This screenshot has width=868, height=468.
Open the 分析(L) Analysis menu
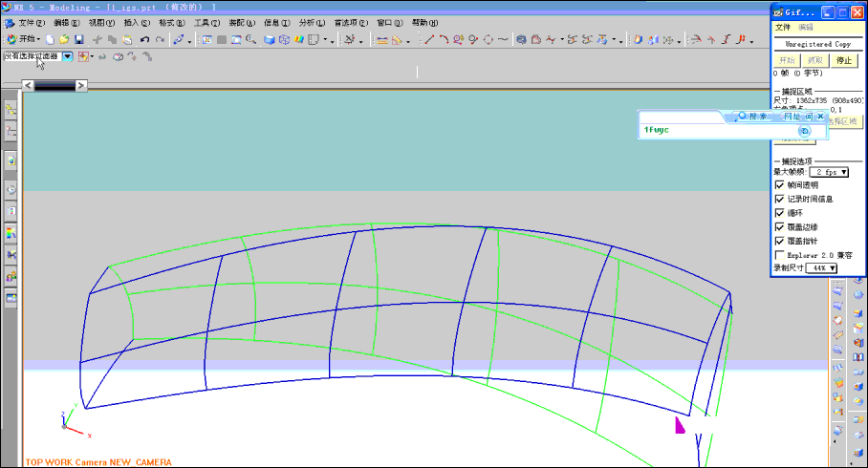[x=312, y=23]
